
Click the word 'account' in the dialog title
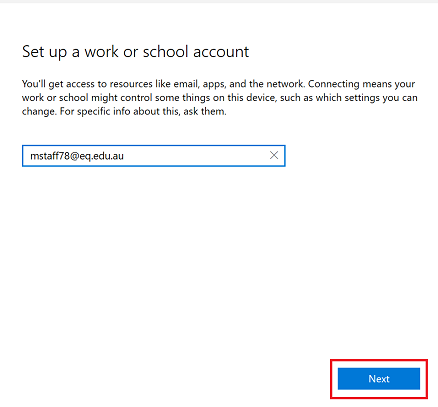tap(221, 52)
